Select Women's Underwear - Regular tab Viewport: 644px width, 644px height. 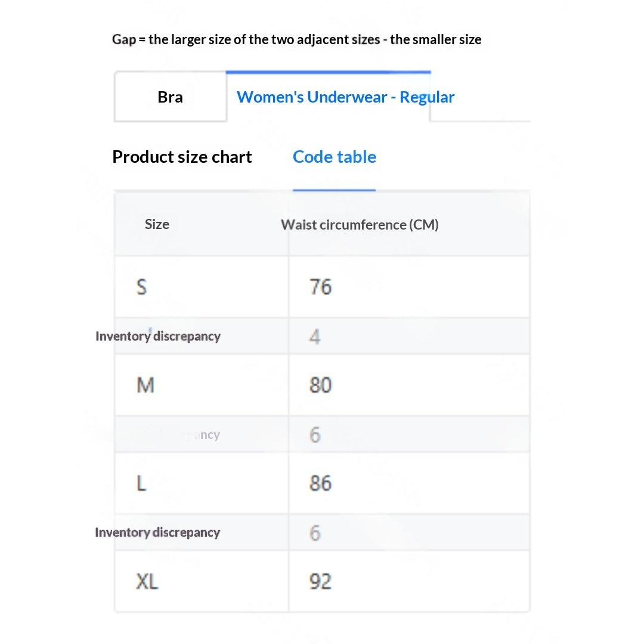[x=345, y=97]
